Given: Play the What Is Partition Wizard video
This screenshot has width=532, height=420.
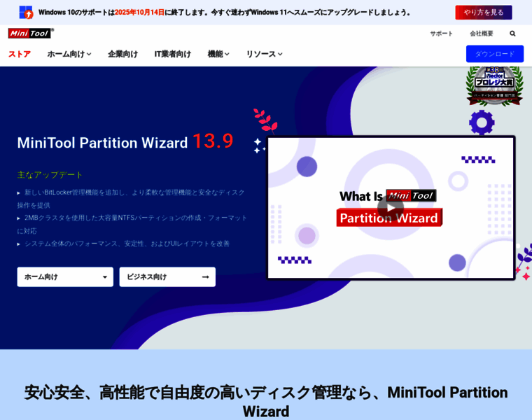Looking at the screenshot, I should [391, 208].
